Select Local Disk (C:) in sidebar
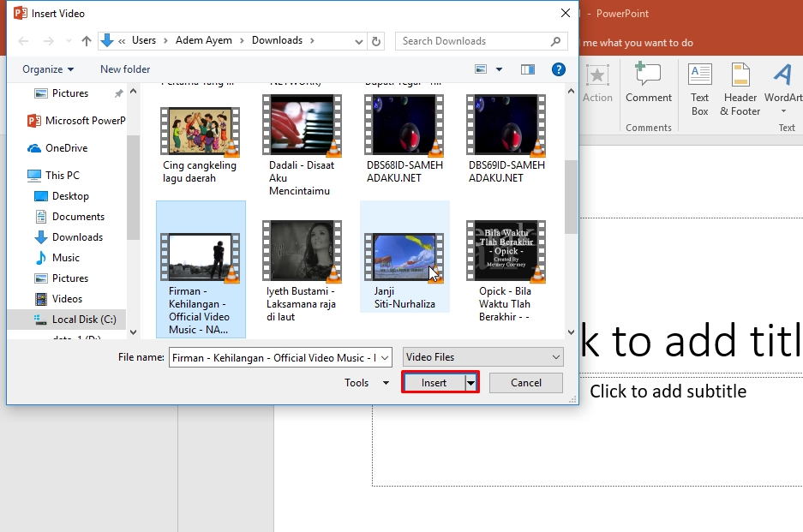This screenshot has height=532, width=803. pos(75,320)
